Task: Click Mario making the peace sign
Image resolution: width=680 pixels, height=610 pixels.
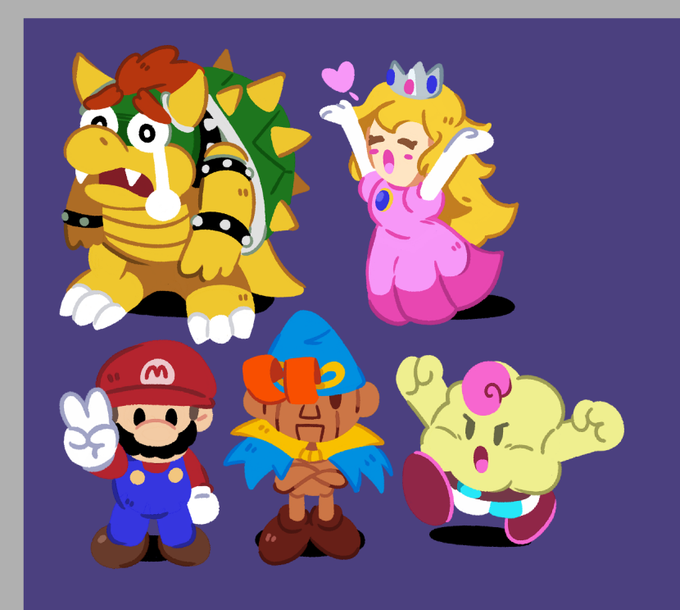Action: (141, 453)
